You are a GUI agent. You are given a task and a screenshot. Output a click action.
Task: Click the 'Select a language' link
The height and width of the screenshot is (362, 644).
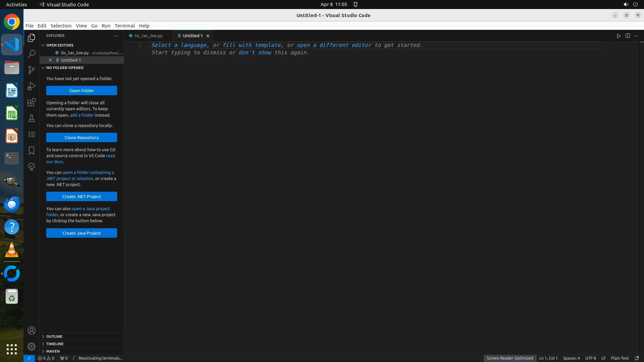[x=179, y=45]
